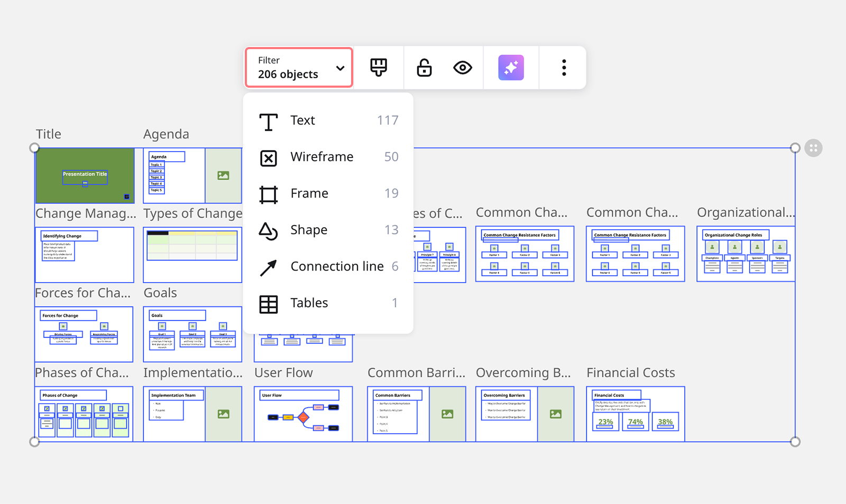Filter selection by Text objects
Screen dimensions: 846x504
[x=328, y=120]
